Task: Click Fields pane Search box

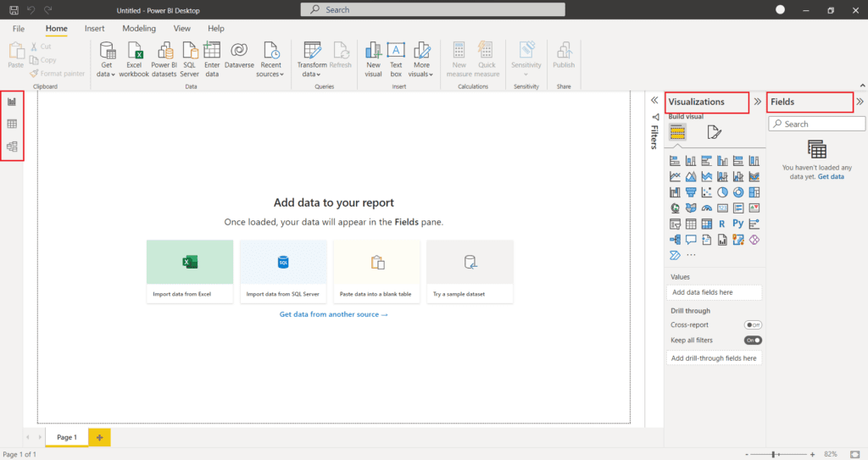Action: pos(816,124)
